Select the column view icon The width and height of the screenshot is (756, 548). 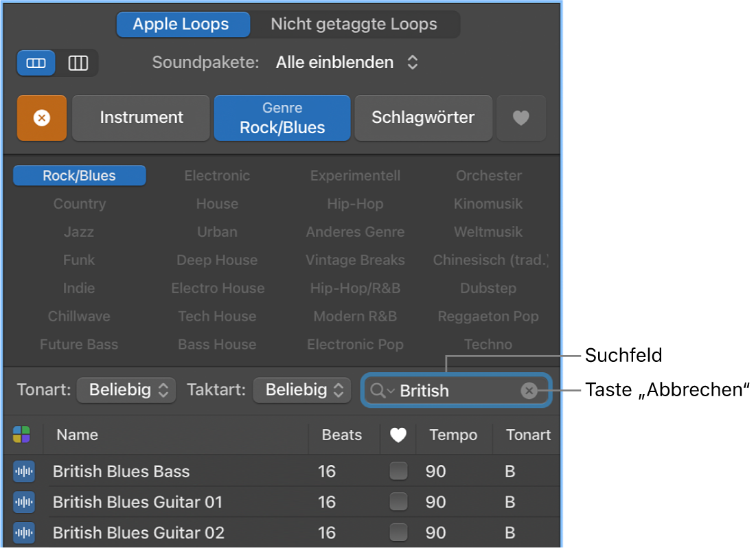tap(78, 62)
